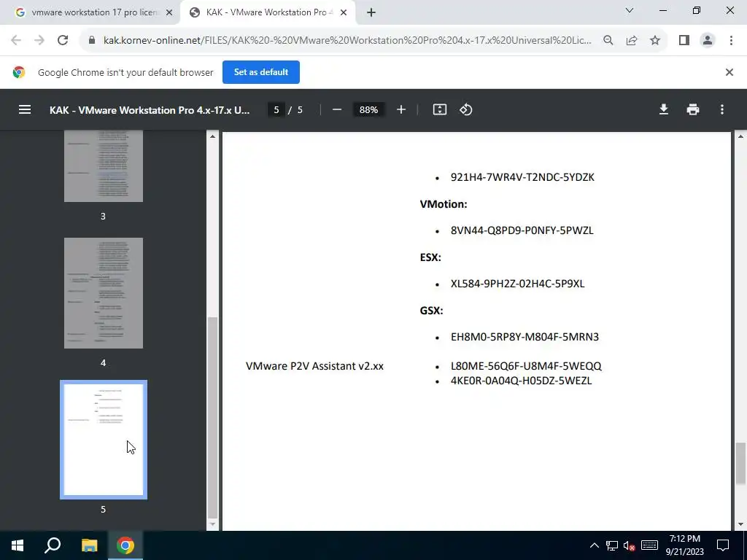Click the 88% zoom level field
The height and width of the screenshot is (560, 747).
click(x=368, y=110)
